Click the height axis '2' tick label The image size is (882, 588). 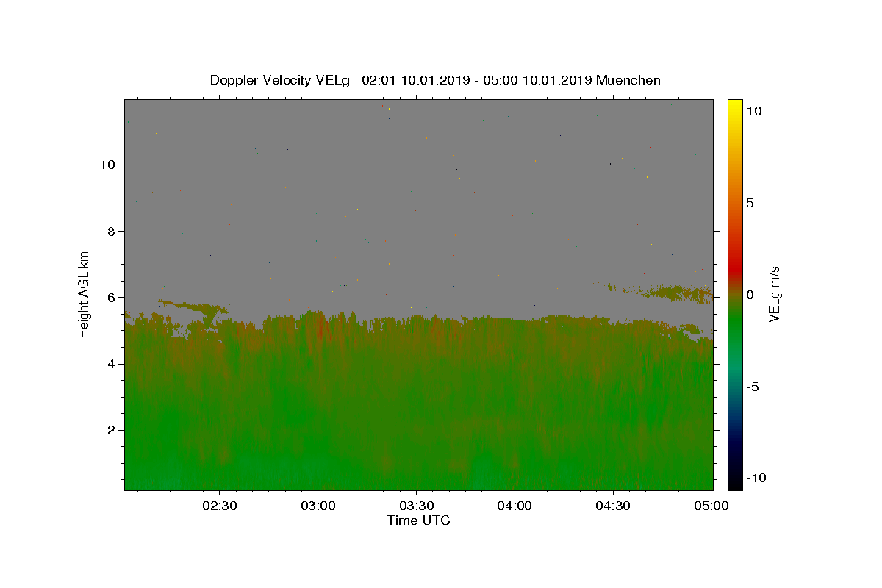[112, 430]
